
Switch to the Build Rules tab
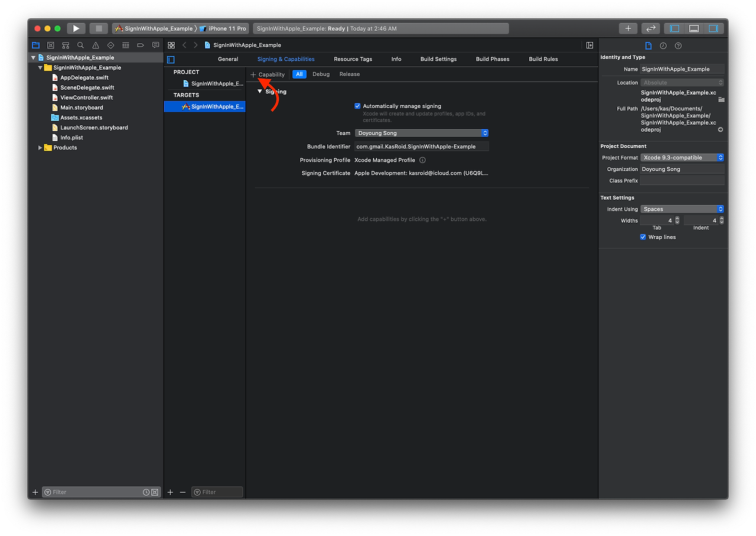coord(543,59)
